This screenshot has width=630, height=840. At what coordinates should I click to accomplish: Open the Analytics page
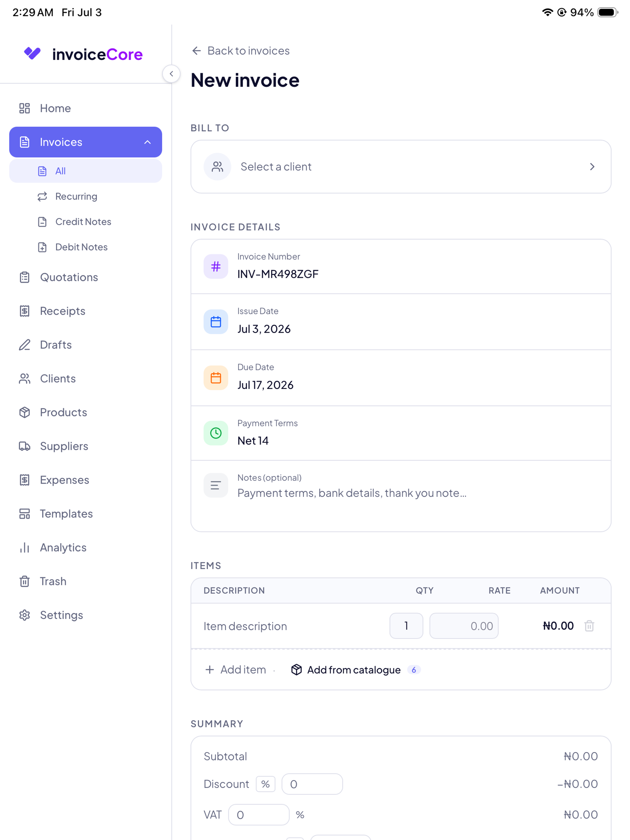pos(86,548)
